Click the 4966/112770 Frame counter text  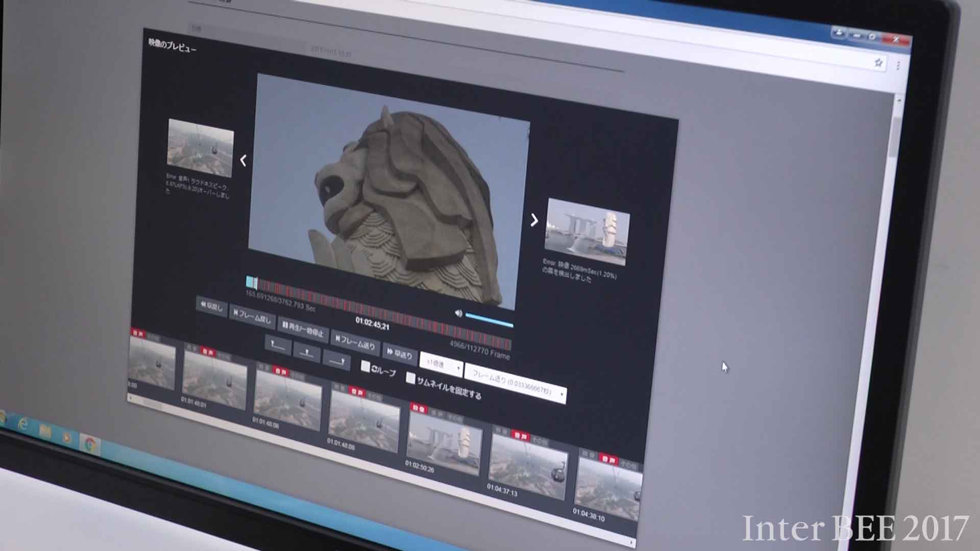coord(479,350)
